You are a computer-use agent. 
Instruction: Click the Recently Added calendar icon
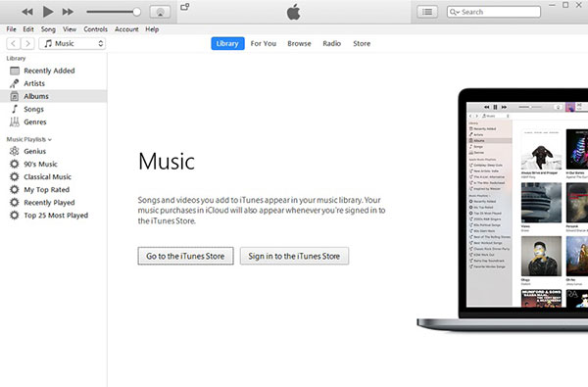[15, 71]
